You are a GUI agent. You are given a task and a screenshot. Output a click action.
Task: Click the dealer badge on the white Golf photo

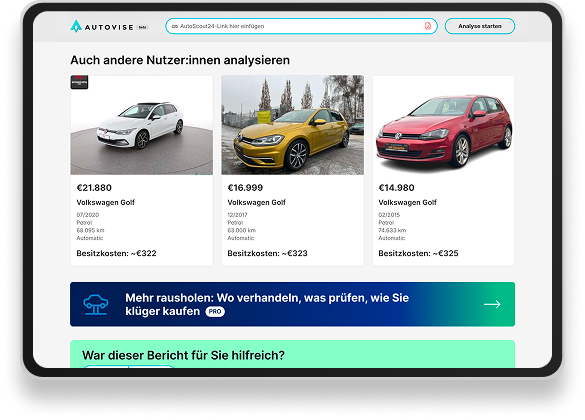click(x=79, y=82)
